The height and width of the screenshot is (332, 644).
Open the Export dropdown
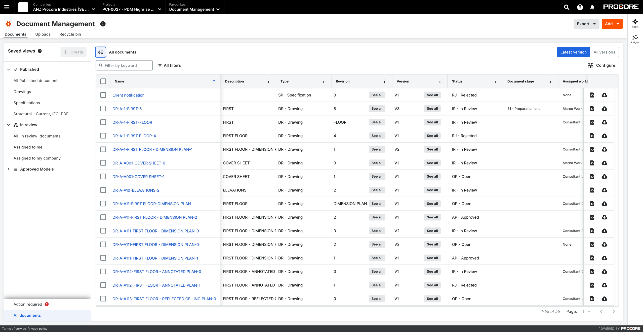point(586,24)
